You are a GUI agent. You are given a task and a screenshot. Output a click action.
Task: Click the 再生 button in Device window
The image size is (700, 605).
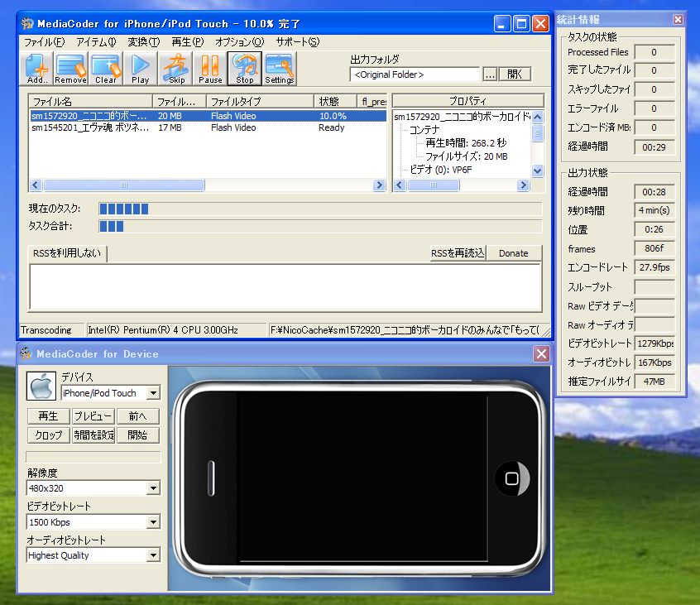[x=48, y=416]
